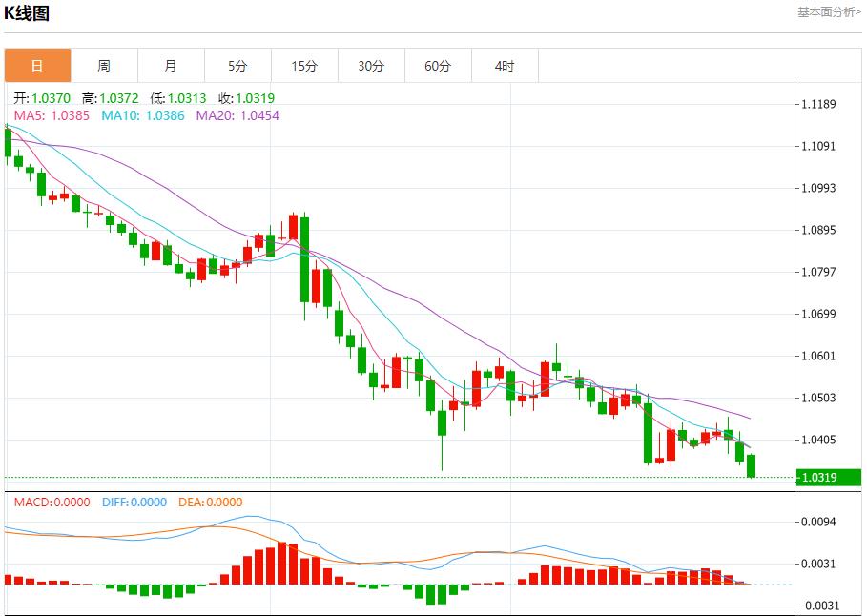This screenshot has width=867, height=616.
Task: Click the 开:1.0370 opening price readout
Action: point(44,98)
